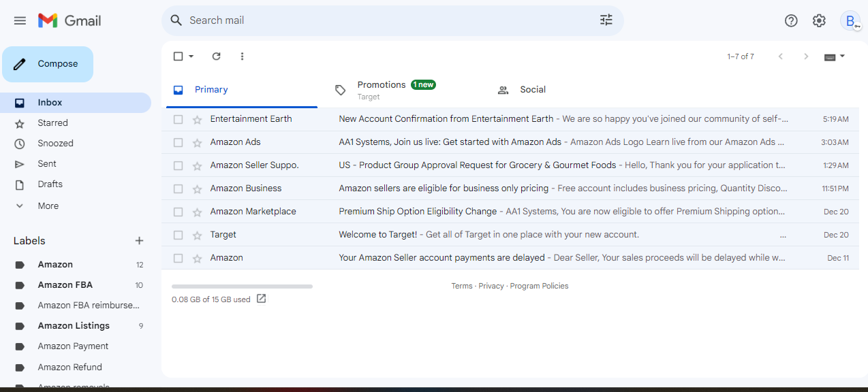Open storage management external link icon
Screen dimensions: 868x392
(262, 299)
